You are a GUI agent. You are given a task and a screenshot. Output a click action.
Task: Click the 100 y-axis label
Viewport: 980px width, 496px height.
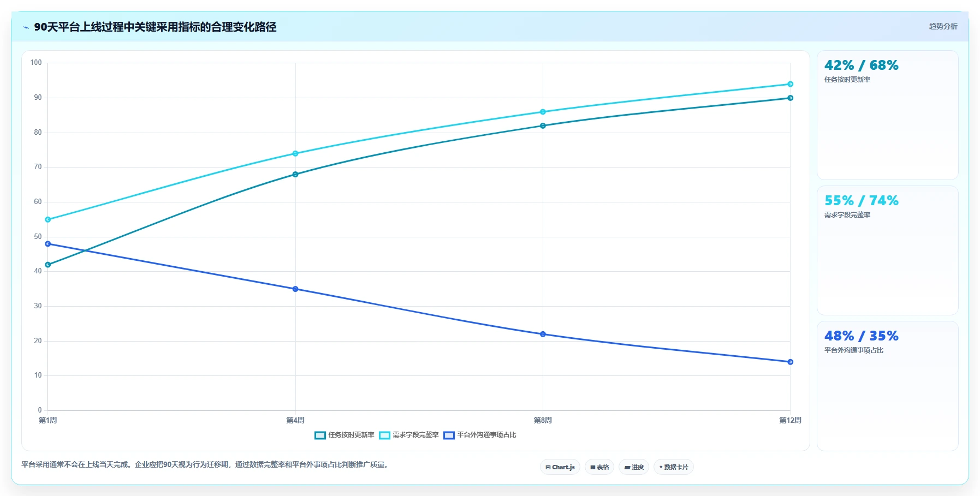pos(36,63)
